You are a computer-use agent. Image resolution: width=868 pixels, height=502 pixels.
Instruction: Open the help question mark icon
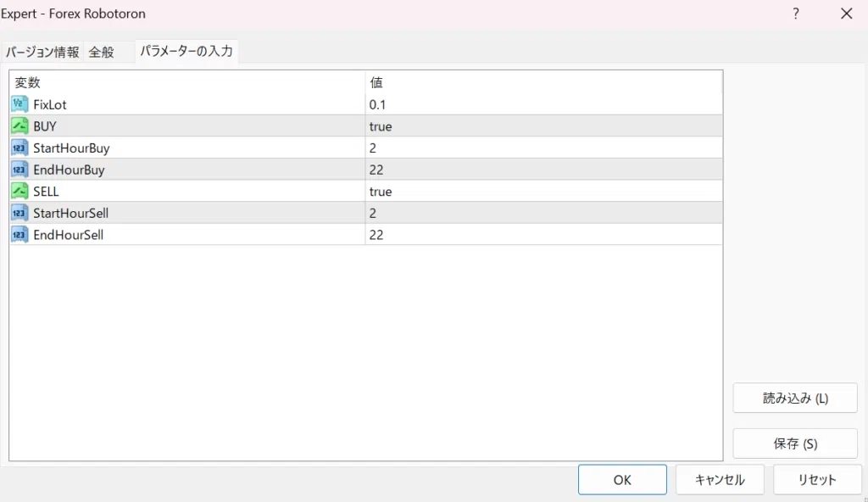pyautogui.click(x=795, y=14)
